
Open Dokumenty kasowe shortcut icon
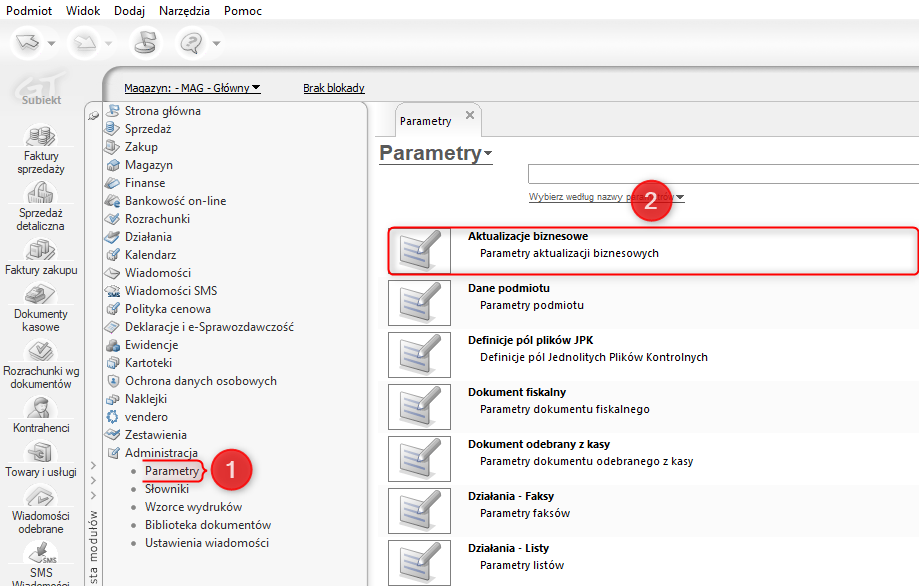click(x=41, y=295)
